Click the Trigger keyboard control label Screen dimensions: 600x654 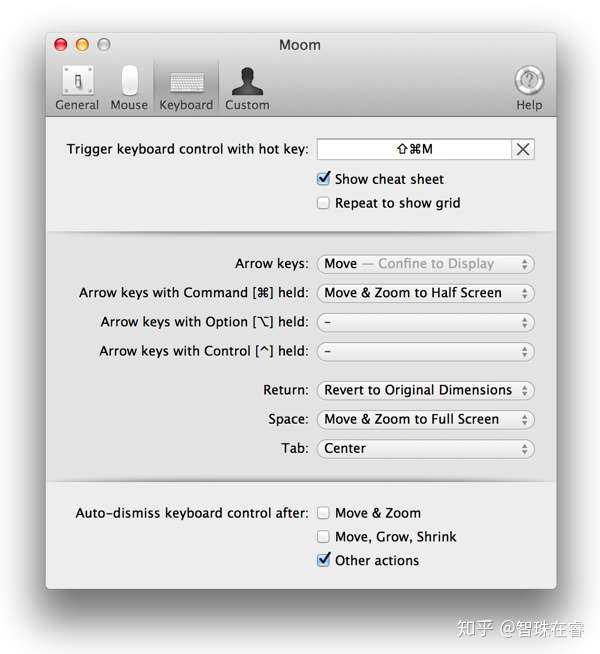(x=188, y=149)
